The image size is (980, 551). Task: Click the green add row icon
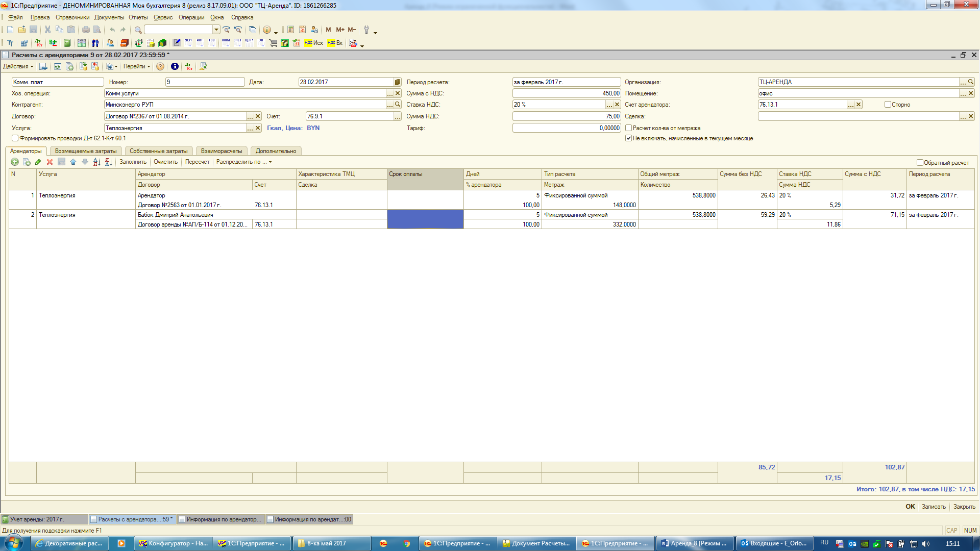click(x=15, y=162)
